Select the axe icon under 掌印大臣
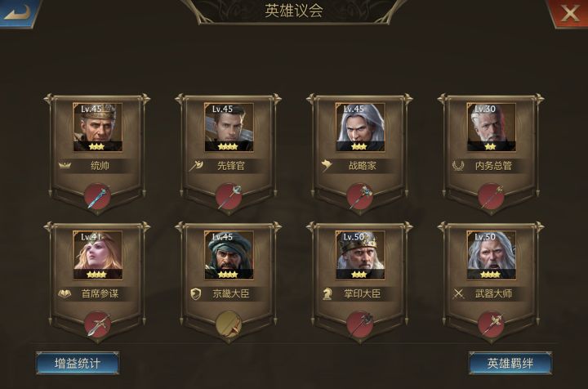Viewport: 588px width, 389px height. pos(360,324)
